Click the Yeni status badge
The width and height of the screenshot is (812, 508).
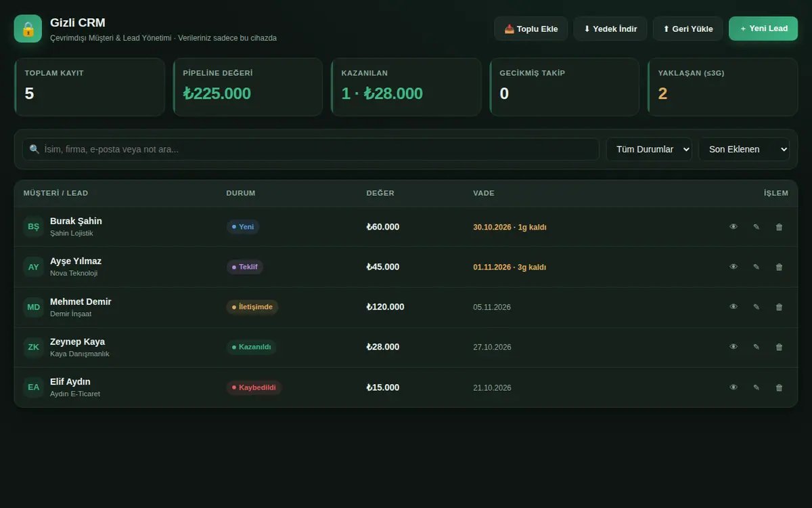243,227
